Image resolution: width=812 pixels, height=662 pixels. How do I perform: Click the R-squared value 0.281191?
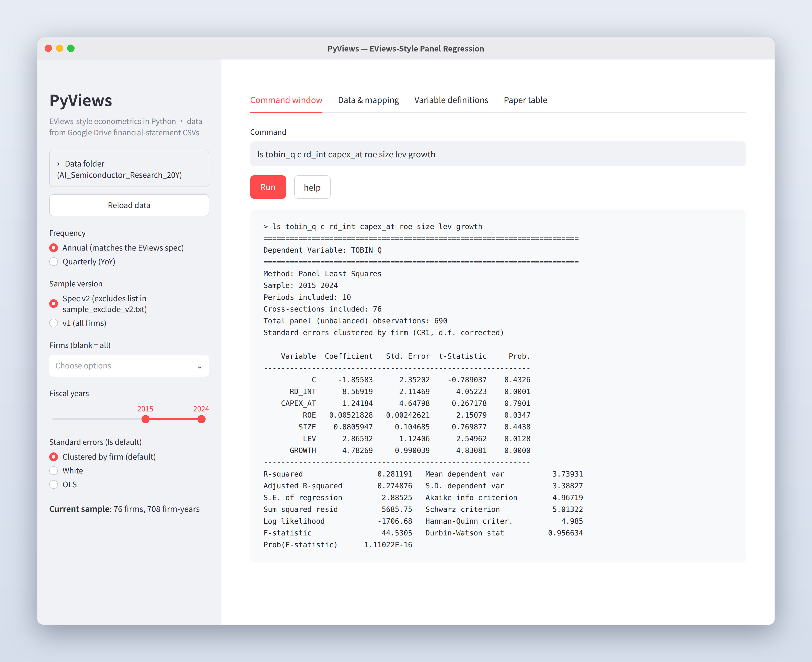coord(395,474)
